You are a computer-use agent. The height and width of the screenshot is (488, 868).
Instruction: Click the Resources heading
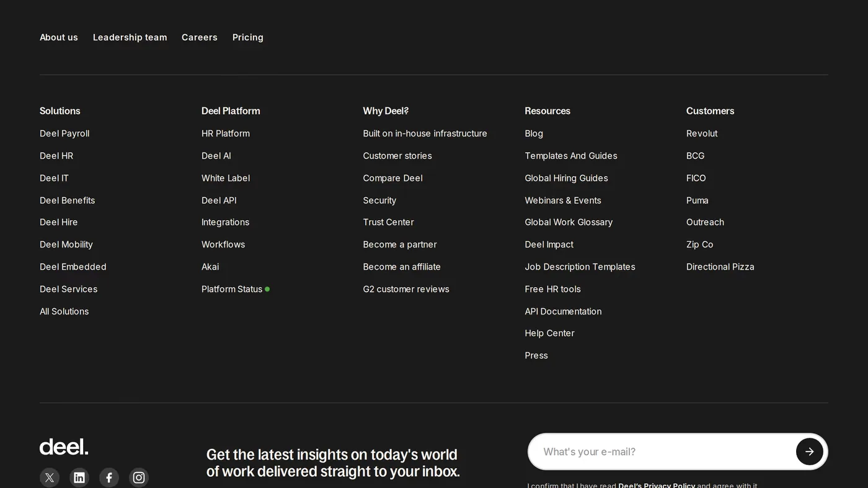(547, 111)
